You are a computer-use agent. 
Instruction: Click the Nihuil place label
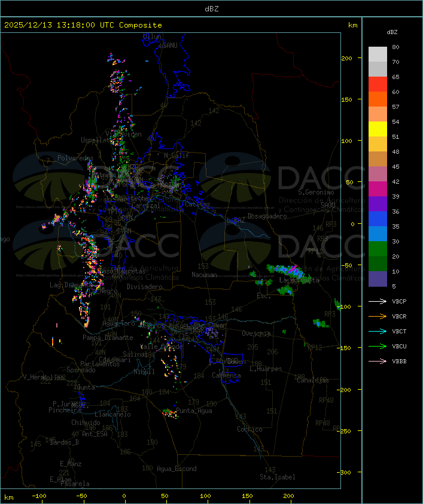(144, 372)
